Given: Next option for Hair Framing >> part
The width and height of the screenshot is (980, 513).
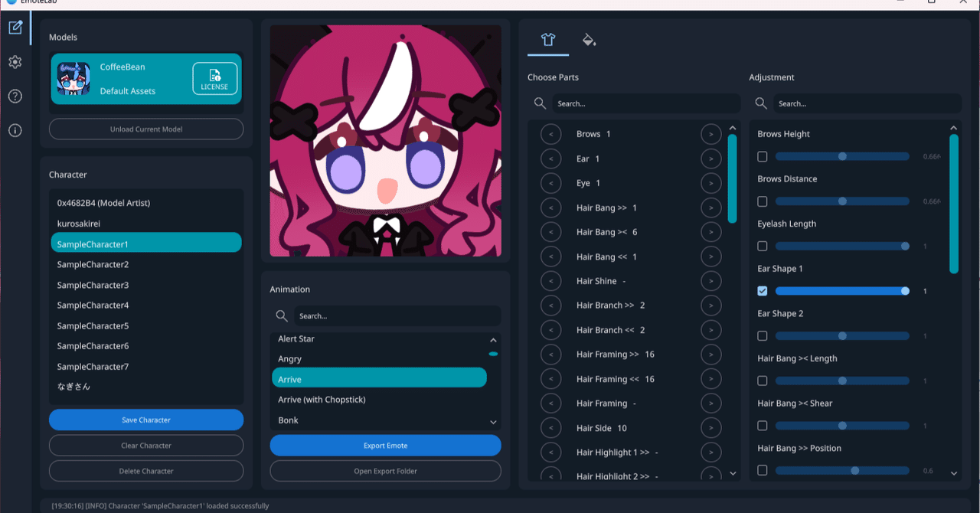Looking at the screenshot, I should pyautogui.click(x=710, y=355).
